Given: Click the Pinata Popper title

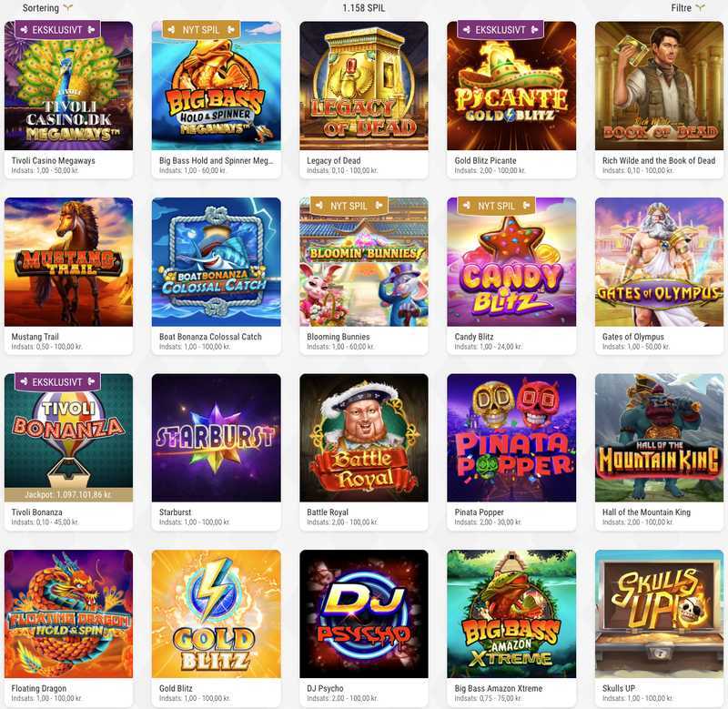Looking at the screenshot, I should (479, 512).
